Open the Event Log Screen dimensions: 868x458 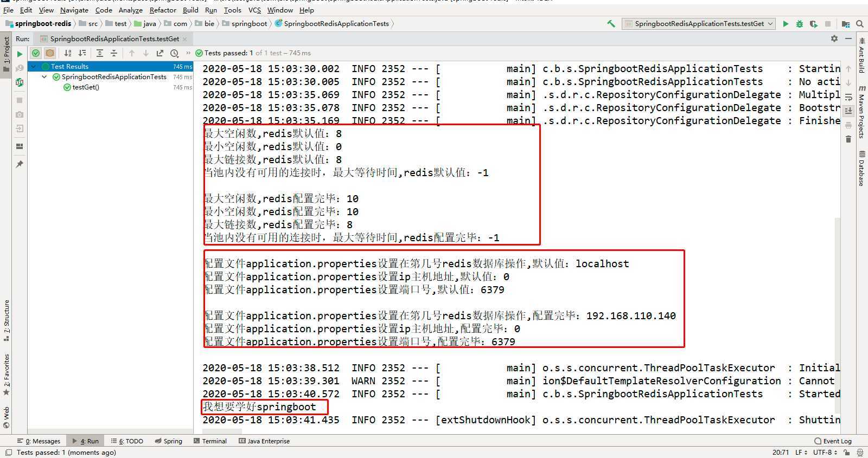(x=833, y=441)
